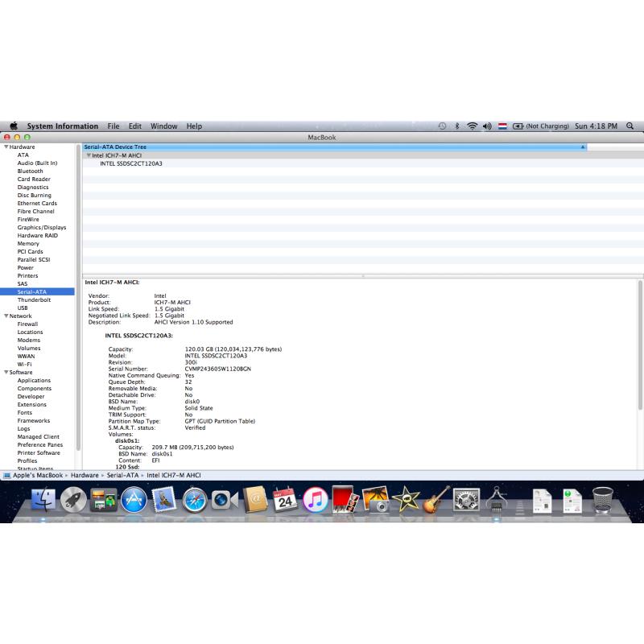The height and width of the screenshot is (644, 644).
Task: Click the battery Not Charging indicator
Action: [x=540, y=126]
